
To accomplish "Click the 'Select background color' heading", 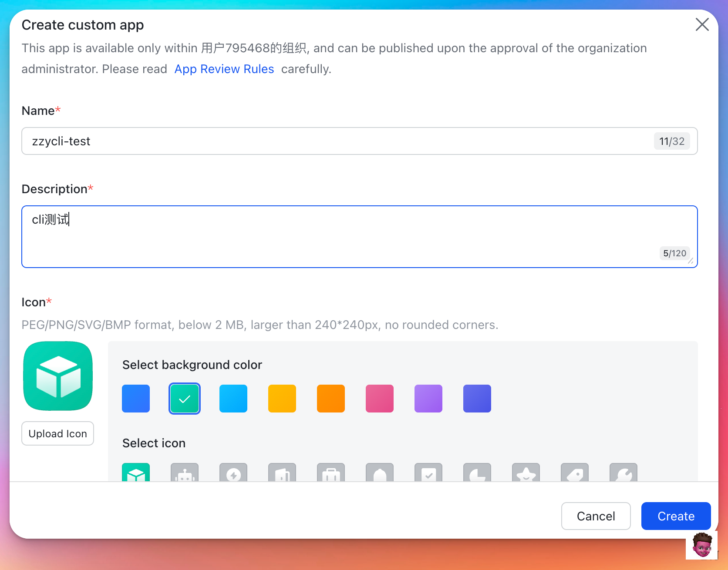I will coord(192,365).
